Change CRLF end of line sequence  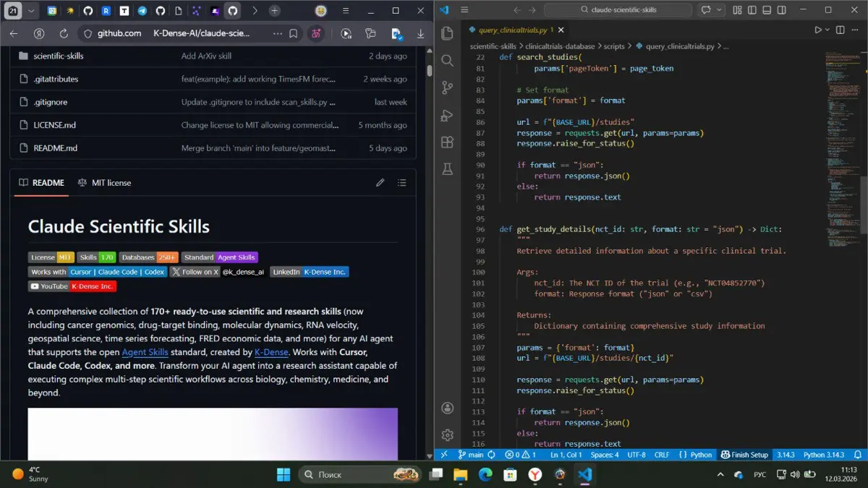662,455
